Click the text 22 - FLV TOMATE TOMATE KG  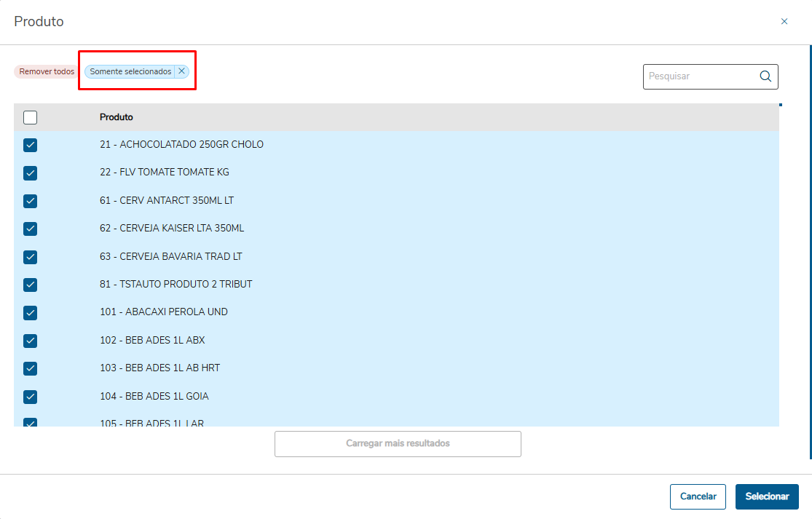coord(165,173)
